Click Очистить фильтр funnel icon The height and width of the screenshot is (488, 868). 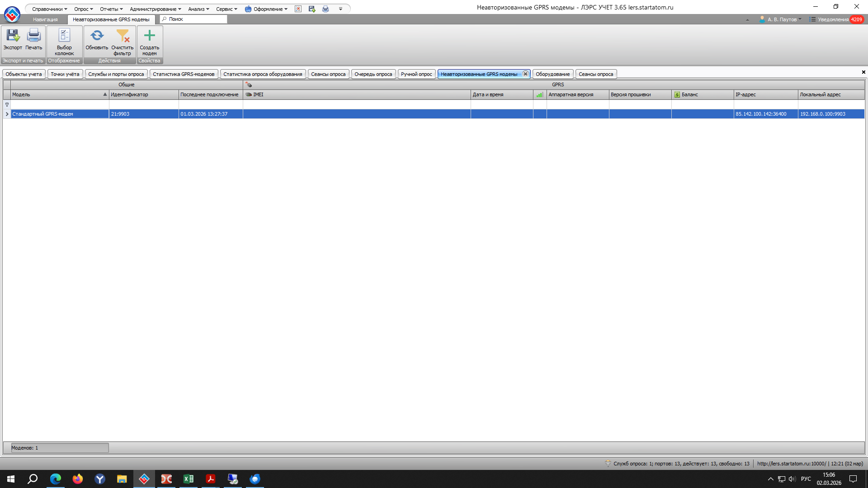[x=123, y=36]
